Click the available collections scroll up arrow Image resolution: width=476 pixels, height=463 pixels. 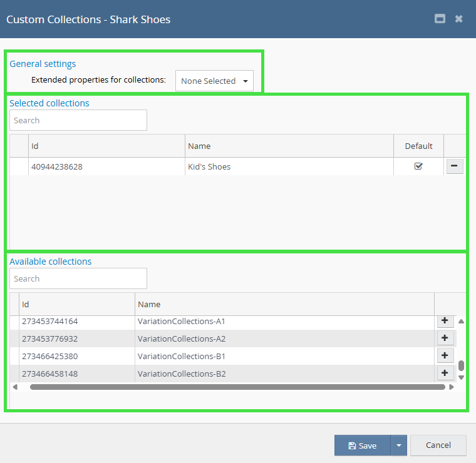pos(461,322)
